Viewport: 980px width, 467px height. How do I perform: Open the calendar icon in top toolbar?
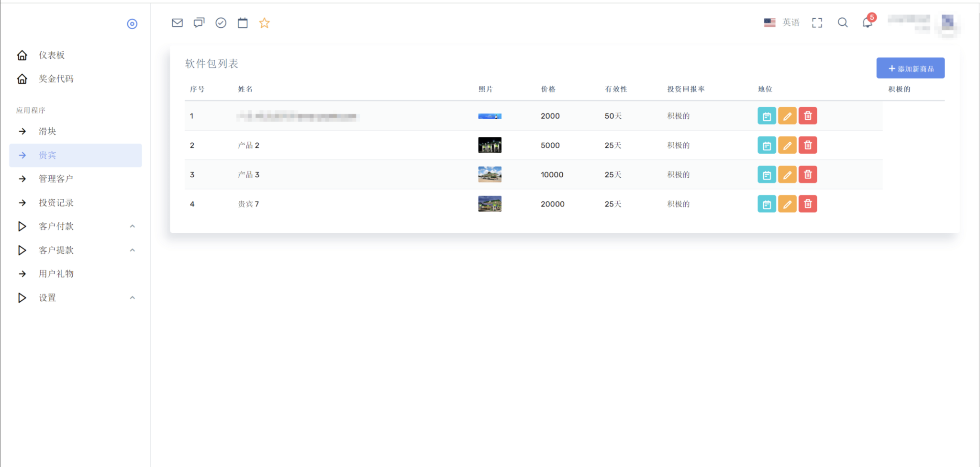[x=243, y=23]
